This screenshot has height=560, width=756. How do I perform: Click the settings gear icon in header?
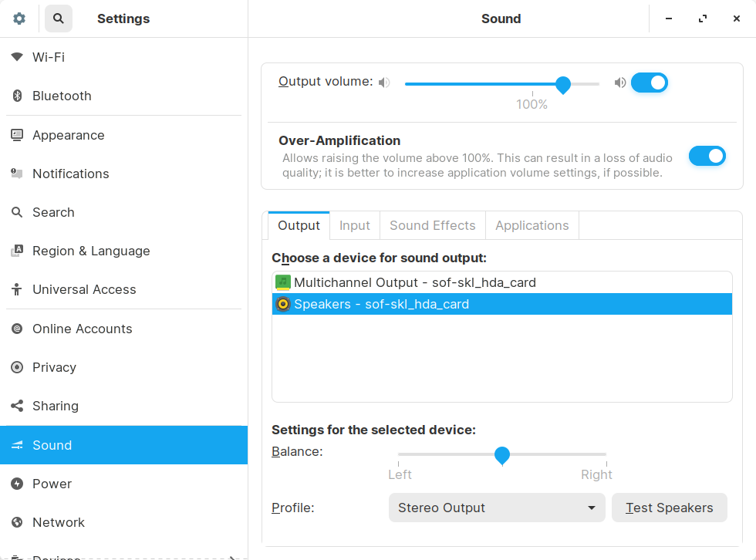tap(19, 19)
